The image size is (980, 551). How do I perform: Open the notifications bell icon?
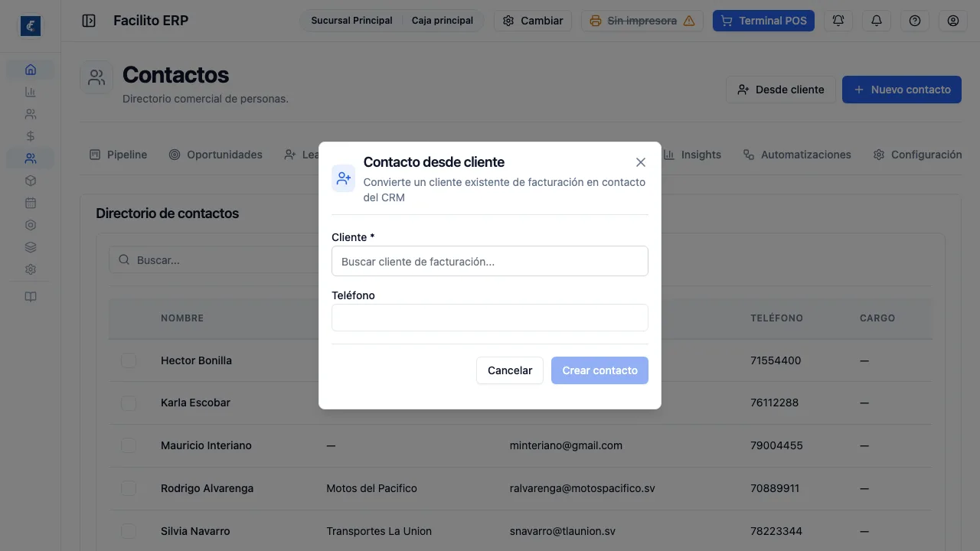pyautogui.click(x=877, y=21)
